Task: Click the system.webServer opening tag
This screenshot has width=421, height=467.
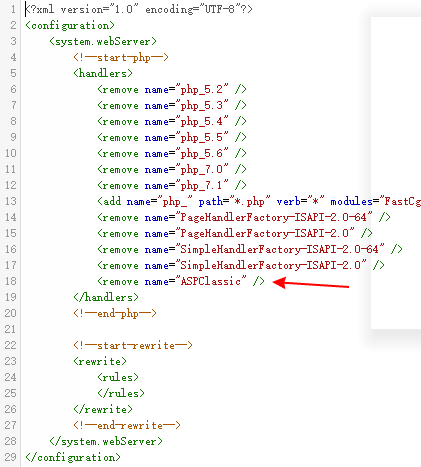Action: (103, 41)
